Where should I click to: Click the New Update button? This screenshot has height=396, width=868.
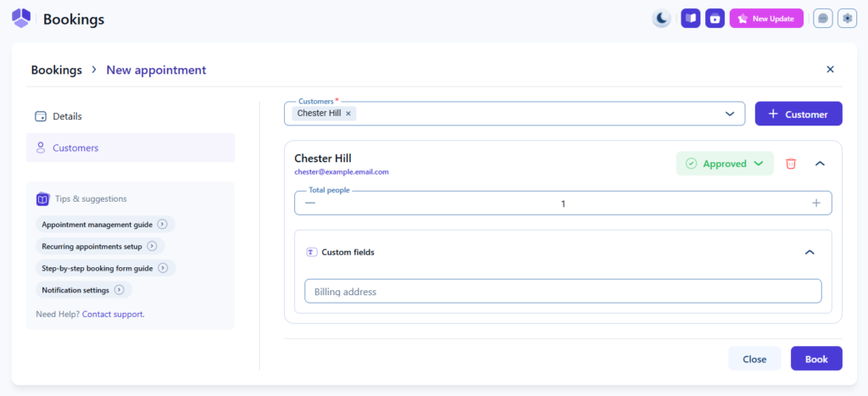tap(766, 18)
